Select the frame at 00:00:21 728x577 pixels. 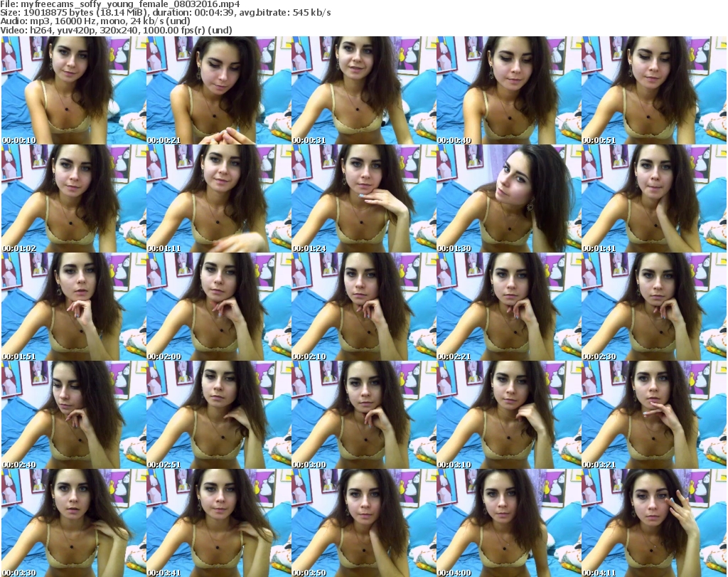tap(218, 90)
